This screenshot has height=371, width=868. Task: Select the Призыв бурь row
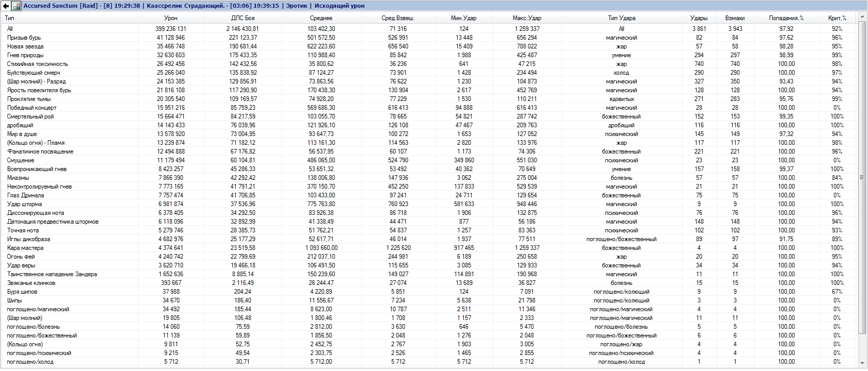coord(429,38)
